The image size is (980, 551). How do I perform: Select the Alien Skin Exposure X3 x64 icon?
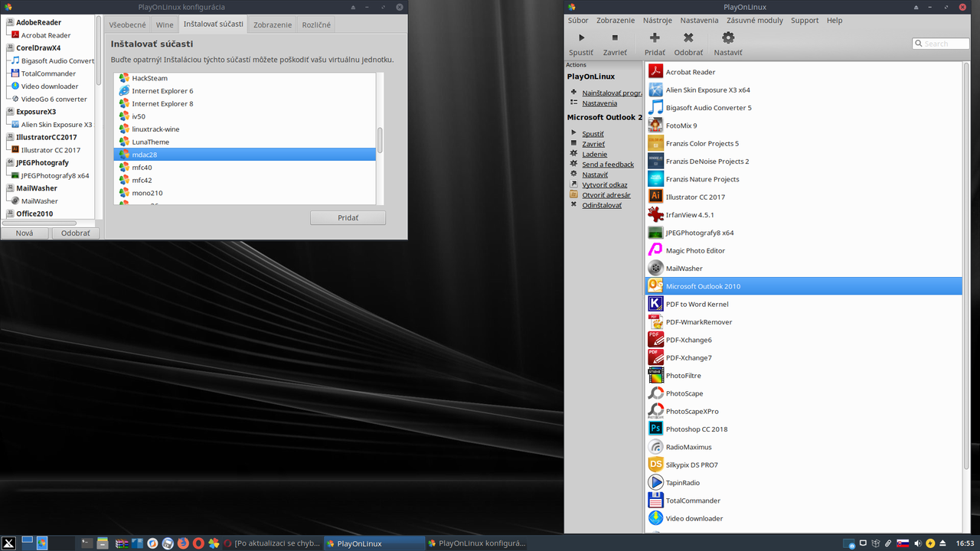click(x=655, y=90)
